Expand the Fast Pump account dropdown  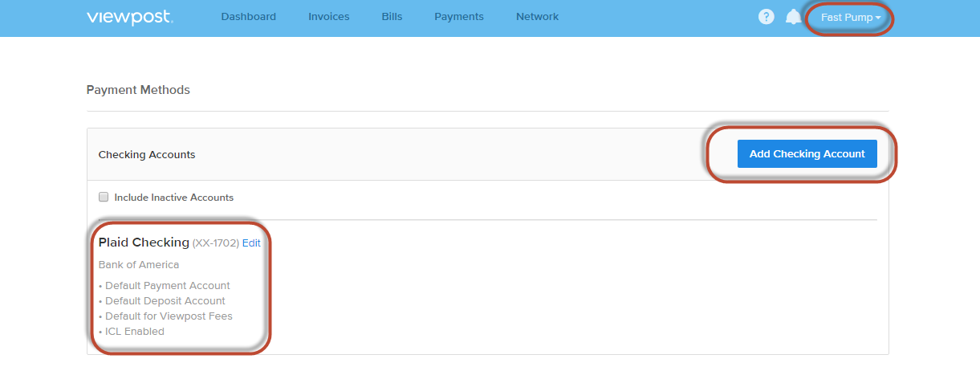851,18
